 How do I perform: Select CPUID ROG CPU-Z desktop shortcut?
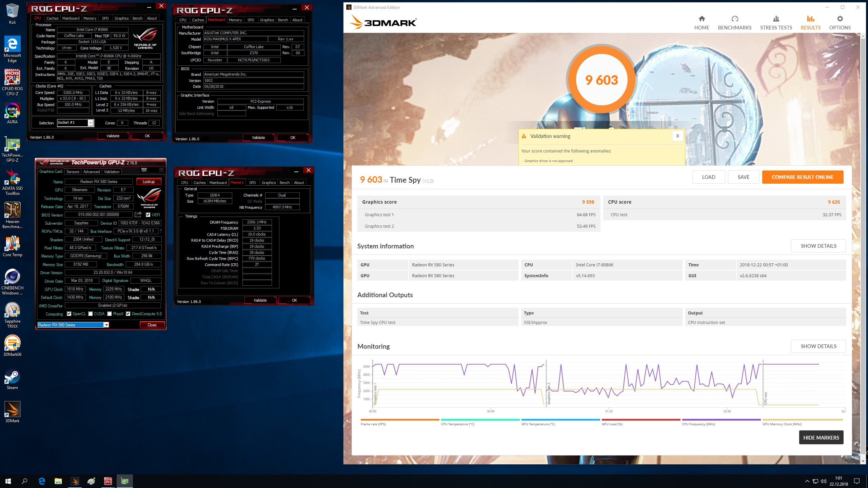pos(12,82)
